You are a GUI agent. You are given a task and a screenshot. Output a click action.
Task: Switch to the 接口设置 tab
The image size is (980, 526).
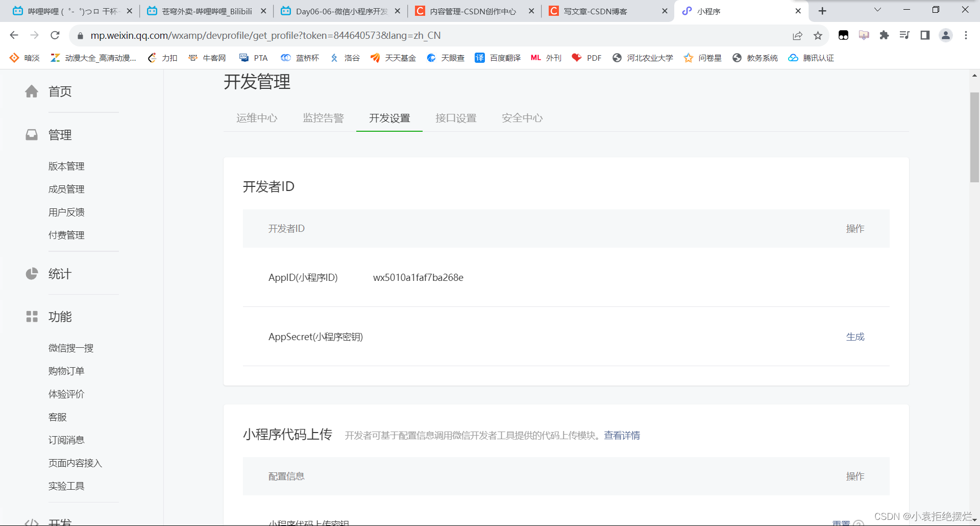(456, 118)
